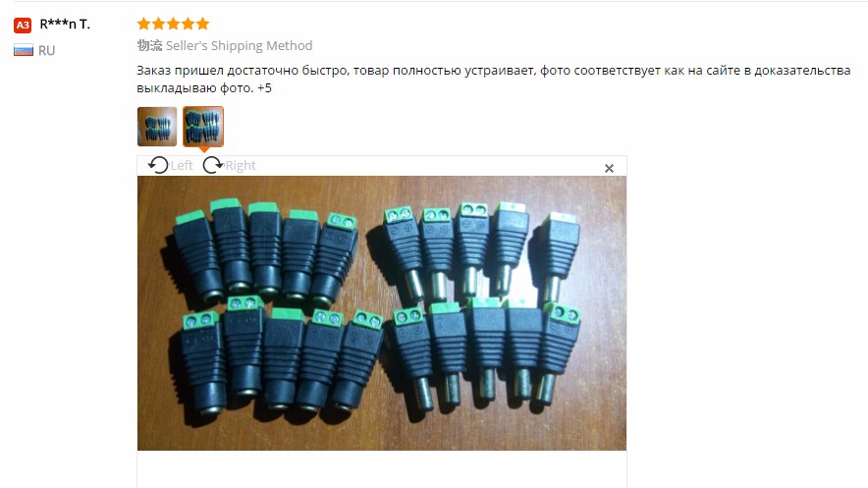Click the first orange rating star
The height and width of the screenshot is (488, 868).
tap(143, 24)
